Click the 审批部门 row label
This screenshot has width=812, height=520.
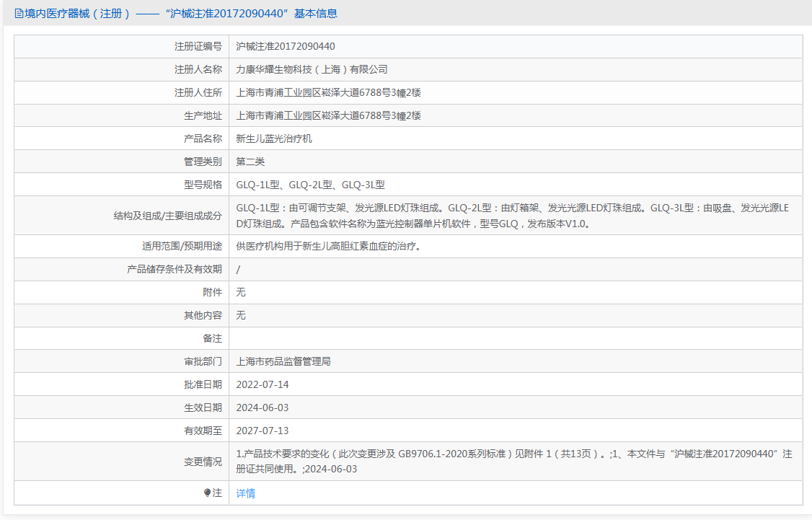click(x=203, y=361)
